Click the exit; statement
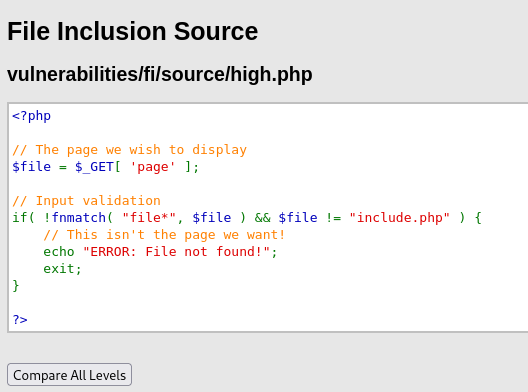 point(63,269)
